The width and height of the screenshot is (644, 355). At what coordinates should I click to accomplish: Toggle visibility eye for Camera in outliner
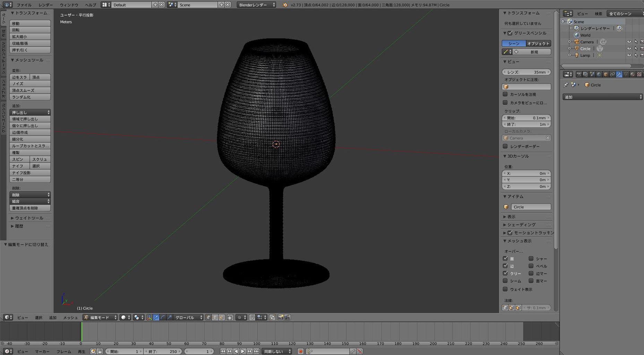click(x=629, y=42)
